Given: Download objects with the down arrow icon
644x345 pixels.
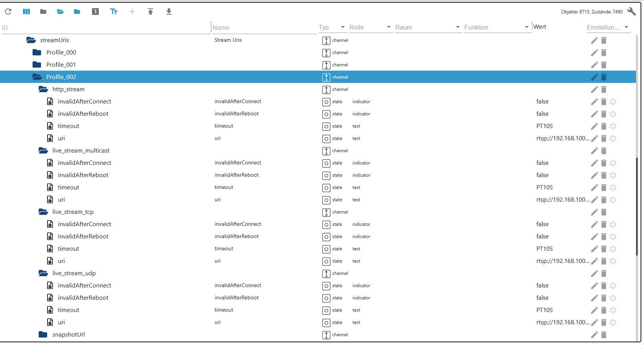Looking at the screenshot, I should [169, 11].
